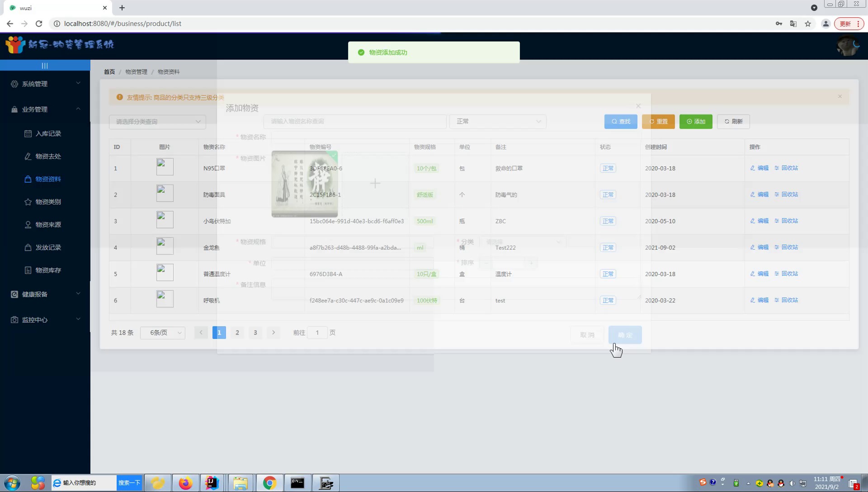Open 物资类别 sidebar item
The height and width of the screenshot is (492, 868).
coord(48,202)
